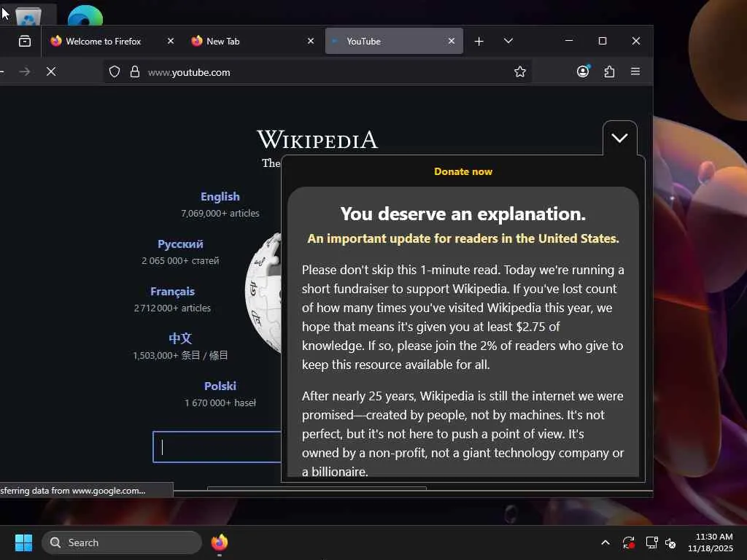Open the network status tray icon
747x560 pixels.
pyautogui.click(x=651, y=542)
